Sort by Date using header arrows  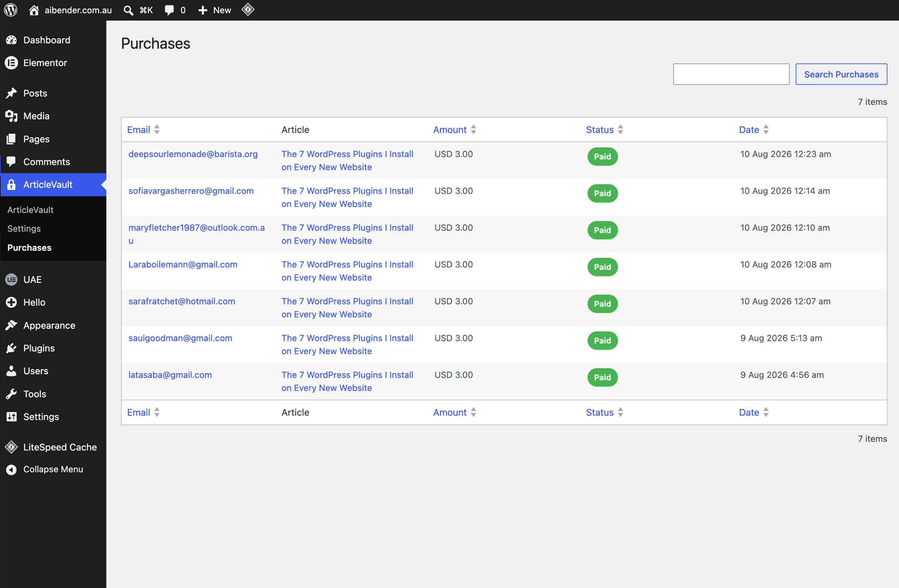(x=766, y=130)
